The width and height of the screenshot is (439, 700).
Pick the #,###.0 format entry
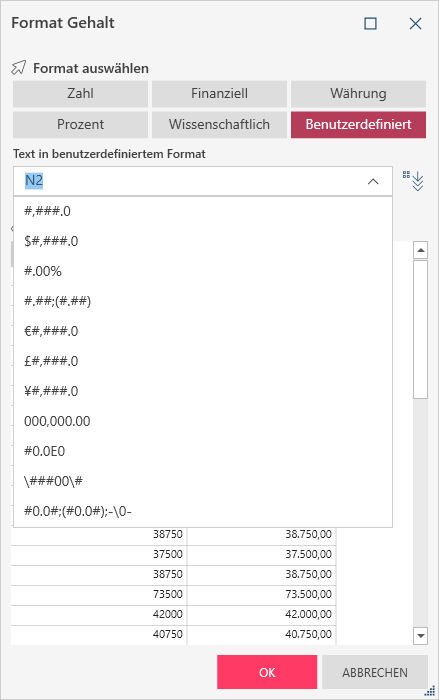(203, 211)
